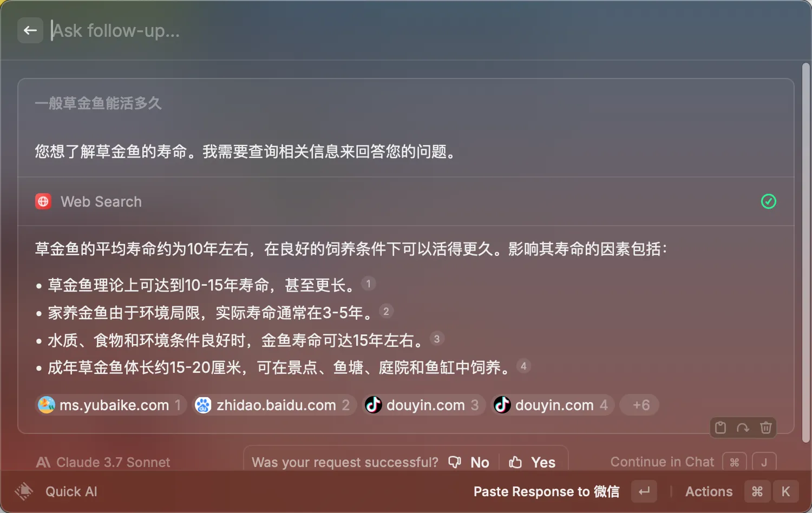Open citation 3 superscript badge
The image size is (812, 513).
(437, 339)
